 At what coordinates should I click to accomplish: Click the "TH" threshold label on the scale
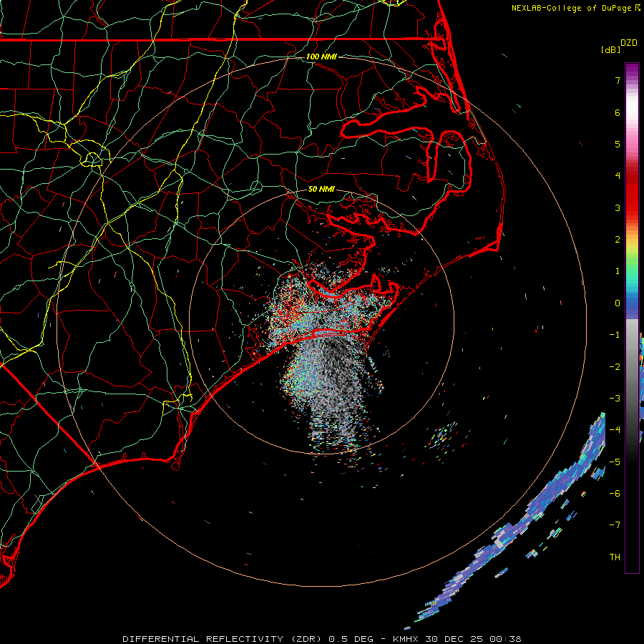point(615,557)
